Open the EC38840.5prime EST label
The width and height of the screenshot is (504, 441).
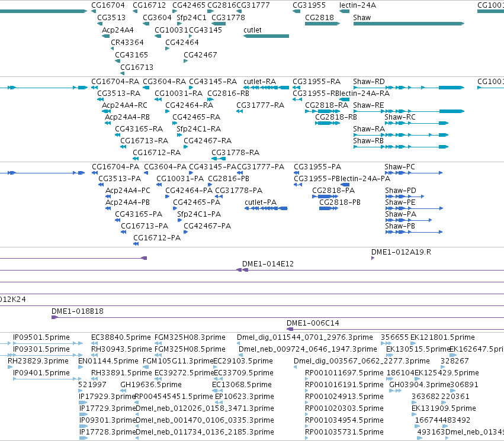121,337
